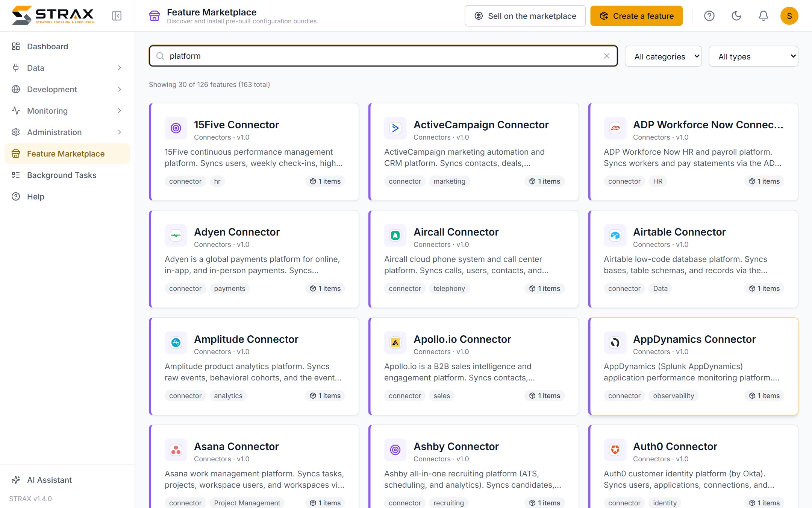Click the marketing tag on ActiveCampaign card
Viewport: 812px width, 508px height.
point(449,181)
